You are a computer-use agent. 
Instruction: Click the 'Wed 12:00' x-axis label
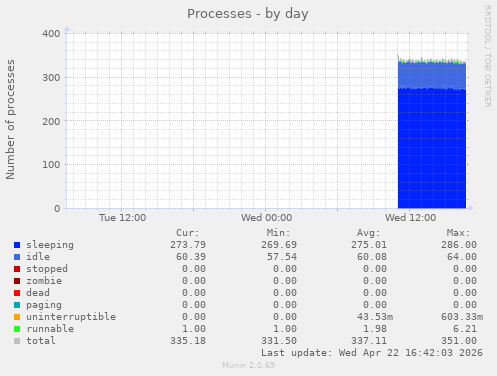click(x=410, y=218)
